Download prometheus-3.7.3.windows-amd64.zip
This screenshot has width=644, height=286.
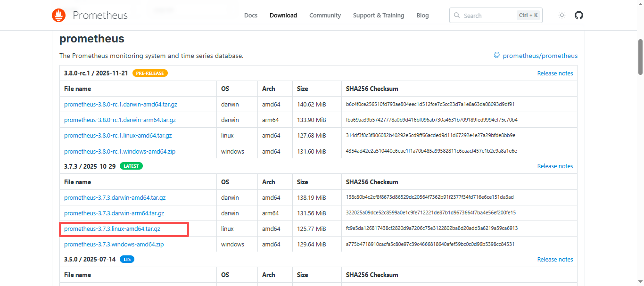point(114,244)
